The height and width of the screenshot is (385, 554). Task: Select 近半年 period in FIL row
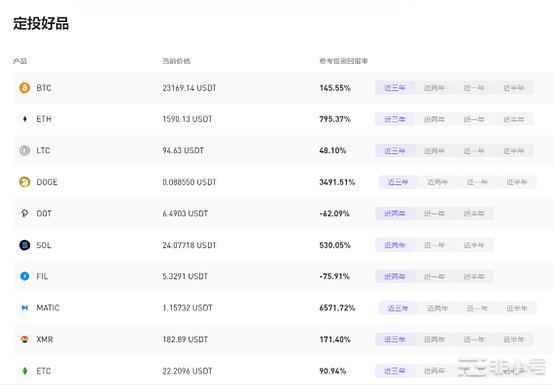coord(474,276)
